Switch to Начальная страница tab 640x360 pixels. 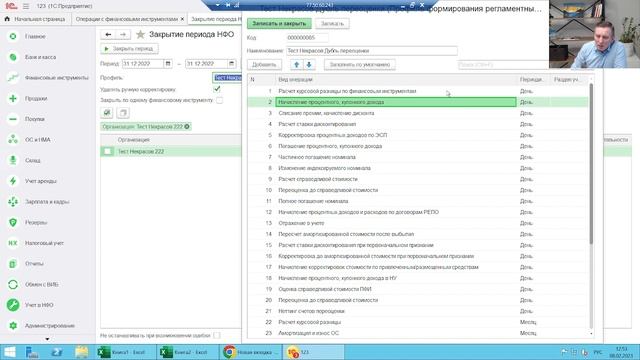coord(35,19)
